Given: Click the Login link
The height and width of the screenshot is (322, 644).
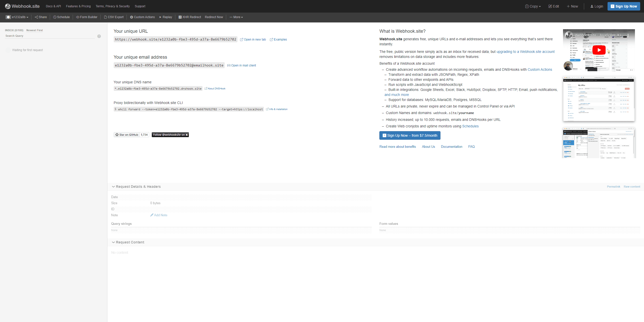Looking at the screenshot, I should (597, 6).
